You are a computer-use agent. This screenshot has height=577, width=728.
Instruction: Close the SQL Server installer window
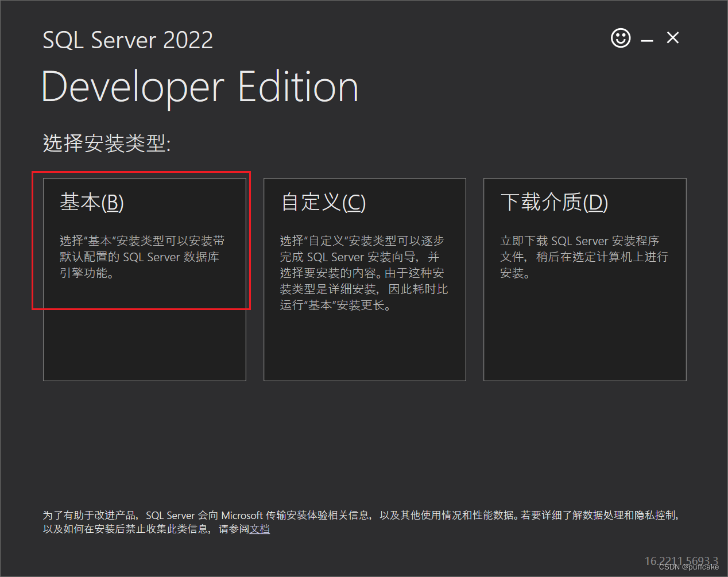(x=673, y=38)
